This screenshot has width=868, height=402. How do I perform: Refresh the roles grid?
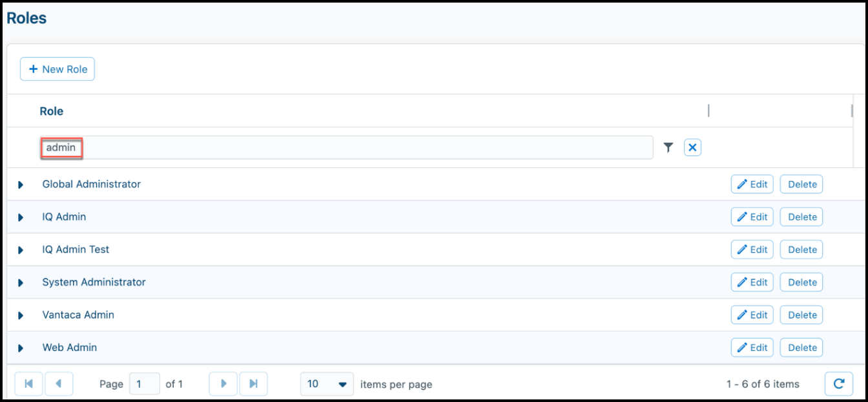pyautogui.click(x=839, y=384)
